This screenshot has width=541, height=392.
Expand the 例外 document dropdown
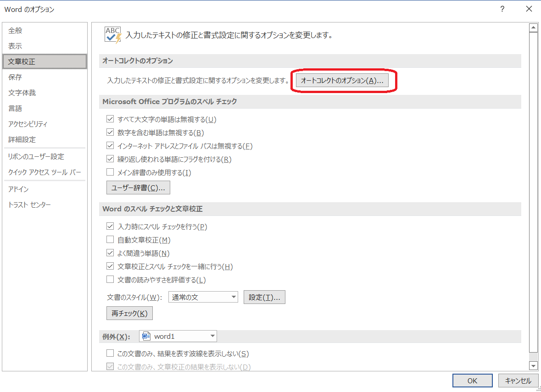coord(212,336)
